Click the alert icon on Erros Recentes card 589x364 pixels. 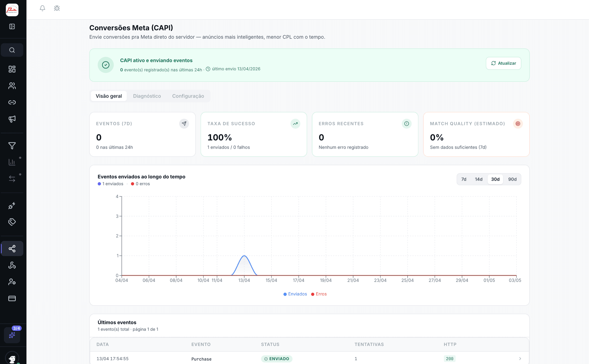[407, 124]
